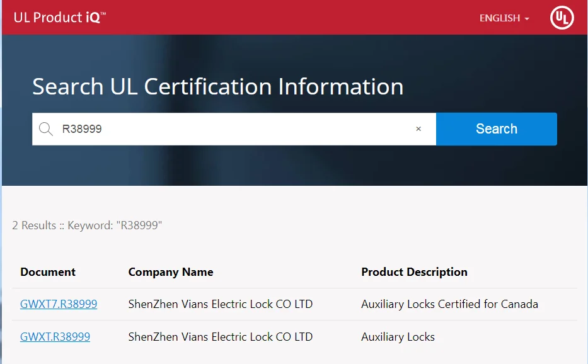Image resolution: width=588 pixels, height=364 pixels.
Task: Select company name in GWXT.R38999 row
Action: tap(221, 337)
